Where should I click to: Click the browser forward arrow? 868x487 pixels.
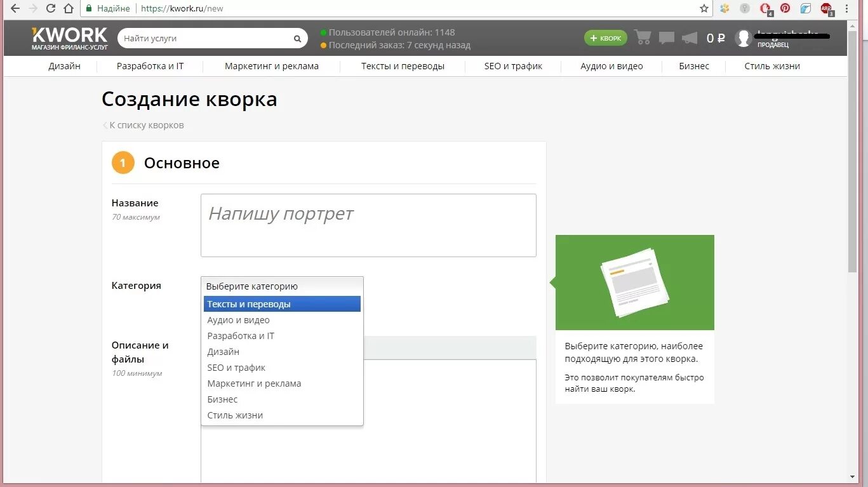[x=33, y=9]
